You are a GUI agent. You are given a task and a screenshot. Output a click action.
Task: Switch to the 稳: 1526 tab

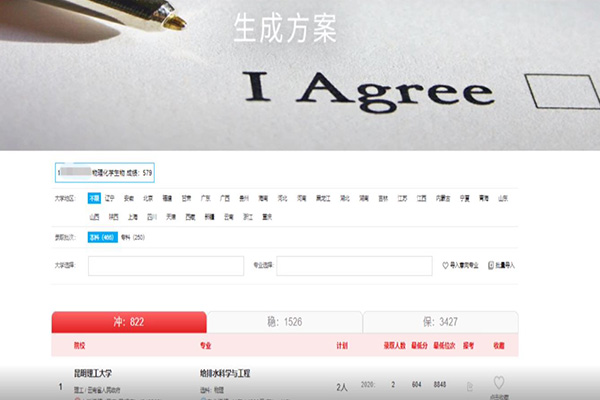point(285,322)
